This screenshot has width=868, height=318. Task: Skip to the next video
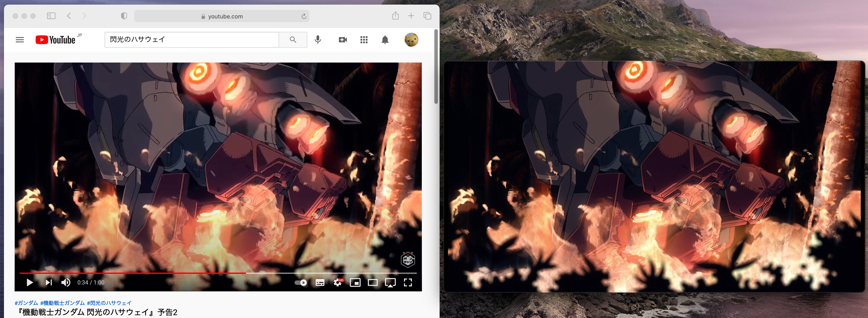coord(49,282)
